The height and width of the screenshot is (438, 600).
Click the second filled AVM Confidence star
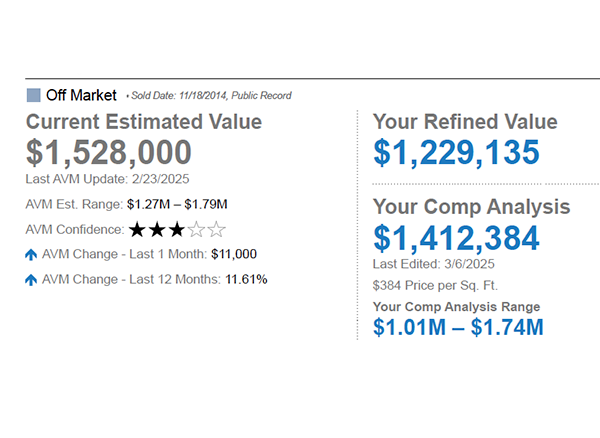[x=158, y=230]
